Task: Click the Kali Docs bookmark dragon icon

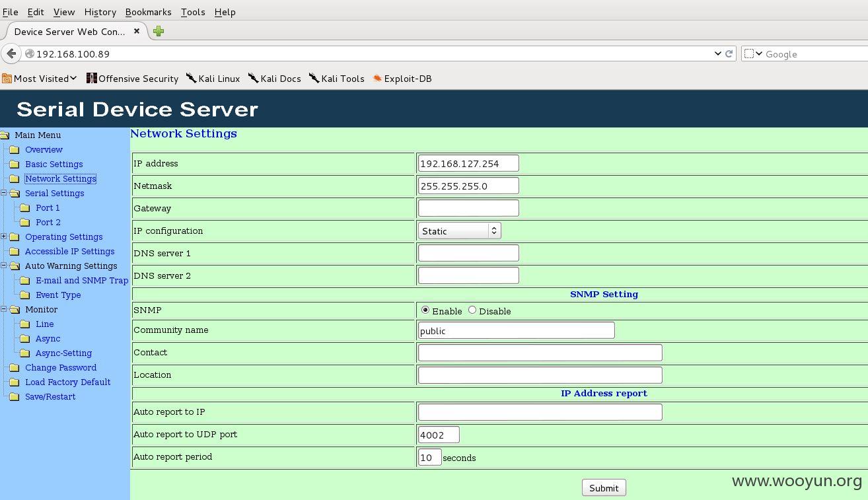Action: coord(253,78)
